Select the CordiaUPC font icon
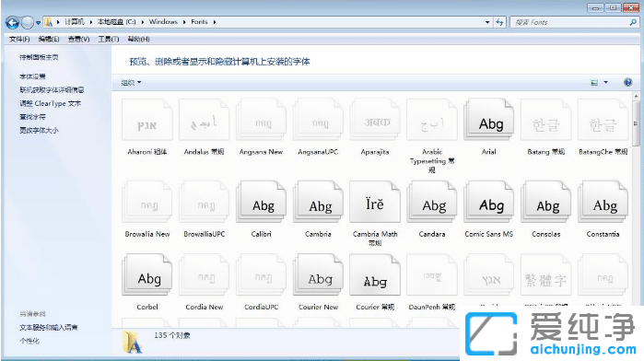 pos(262,274)
